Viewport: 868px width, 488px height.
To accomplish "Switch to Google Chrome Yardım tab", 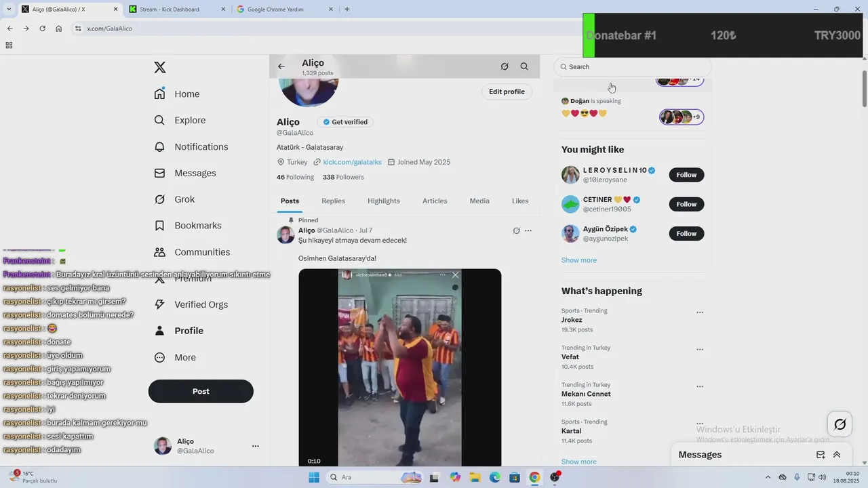I will [285, 9].
